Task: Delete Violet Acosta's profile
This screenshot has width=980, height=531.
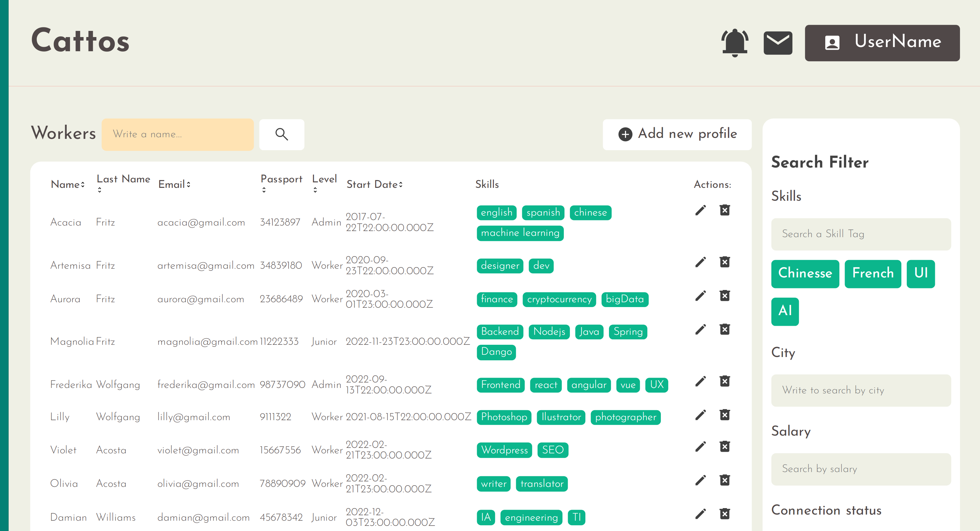Action: [725, 446]
